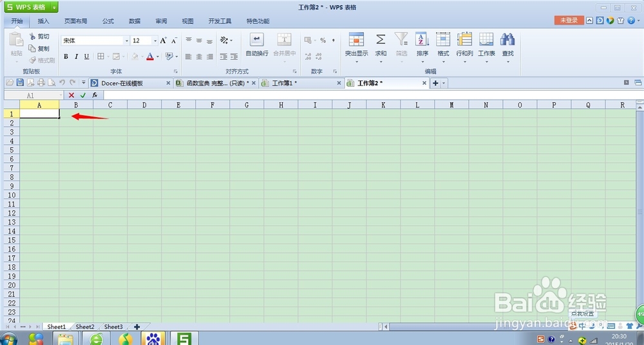Image resolution: width=644 pixels, height=345 pixels.
Task: Increase decimal places icon
Action: [308, 57]
